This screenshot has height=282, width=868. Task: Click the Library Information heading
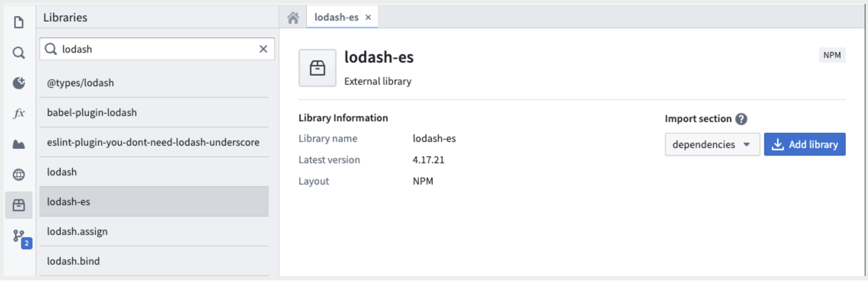coord(343,118)
